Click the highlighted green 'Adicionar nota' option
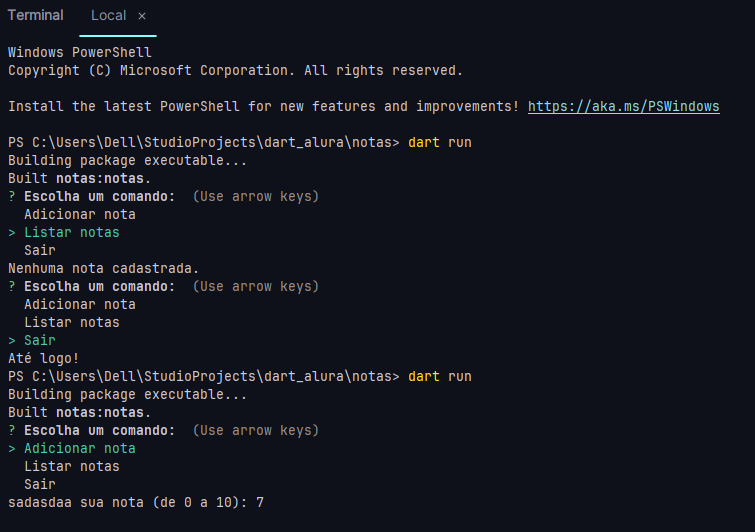Image resolution: width=755 pixels, height=532 pixels. (79, 448)
